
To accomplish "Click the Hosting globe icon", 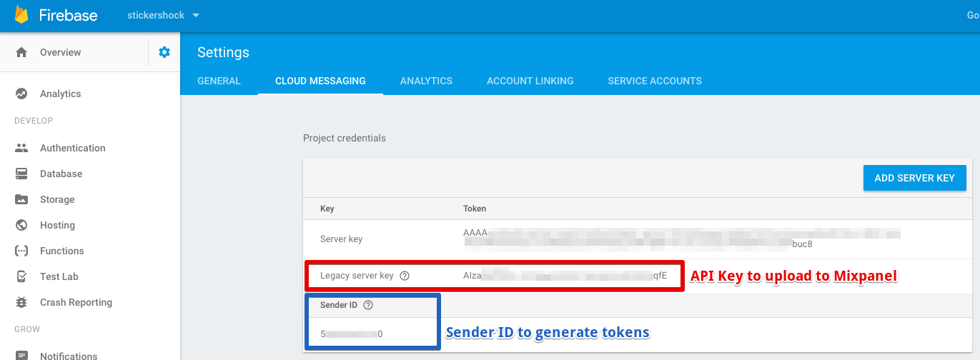I will click(21, 225).
